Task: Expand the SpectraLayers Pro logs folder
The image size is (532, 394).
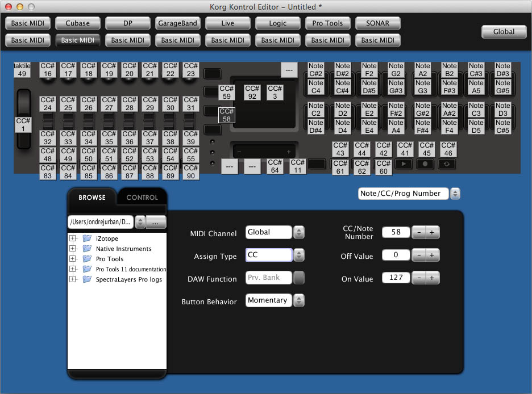Action: coord(72,279)
